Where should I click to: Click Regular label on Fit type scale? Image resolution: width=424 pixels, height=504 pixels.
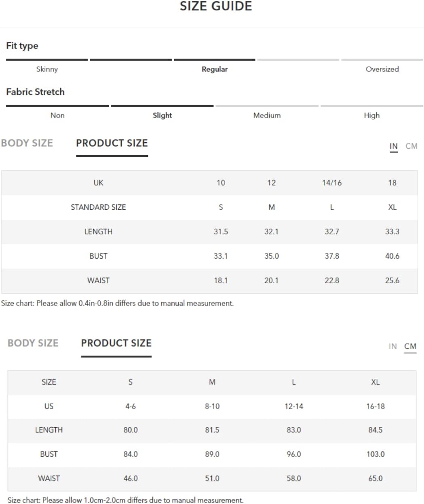click(215, 69)
